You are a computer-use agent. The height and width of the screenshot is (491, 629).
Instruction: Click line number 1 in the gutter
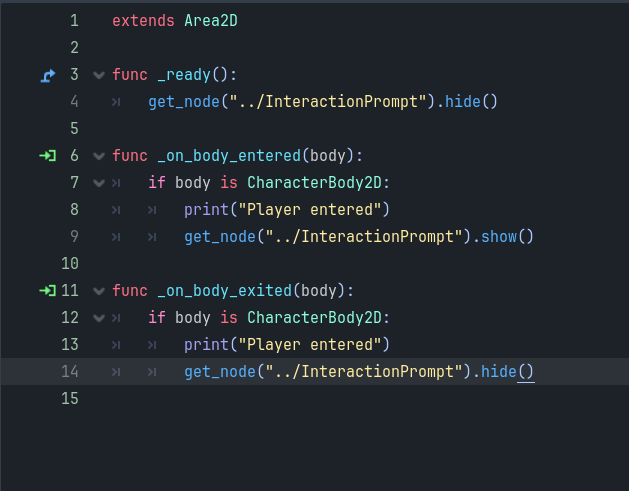coord(74,21)
